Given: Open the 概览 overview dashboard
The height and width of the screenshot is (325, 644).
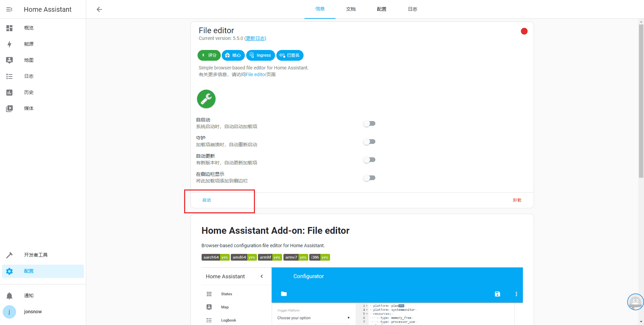Looking at the screenshot, I should click(x=29, y=28).
